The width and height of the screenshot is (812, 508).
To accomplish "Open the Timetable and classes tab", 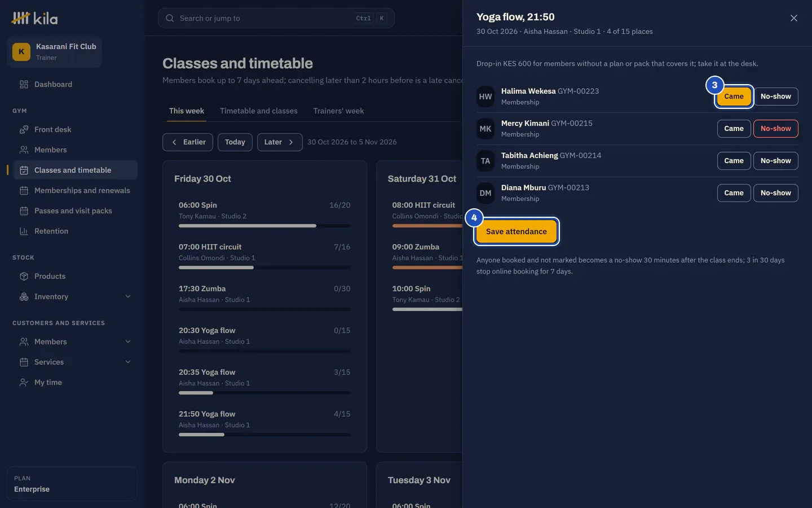I will [259, 111].
